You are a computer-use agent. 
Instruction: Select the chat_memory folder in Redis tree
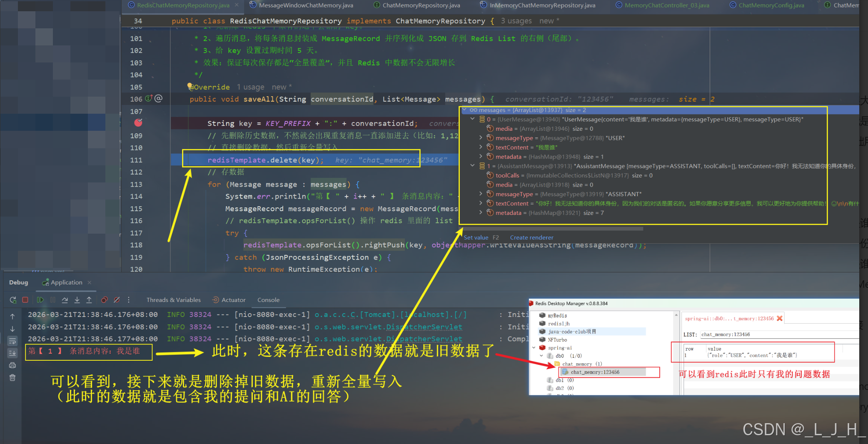pos(578,364)
